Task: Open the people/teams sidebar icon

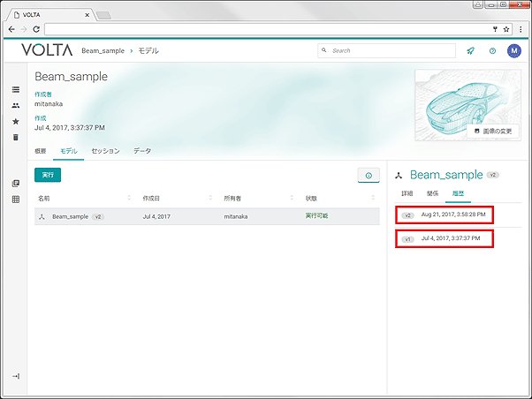Action: pos(16,105)
